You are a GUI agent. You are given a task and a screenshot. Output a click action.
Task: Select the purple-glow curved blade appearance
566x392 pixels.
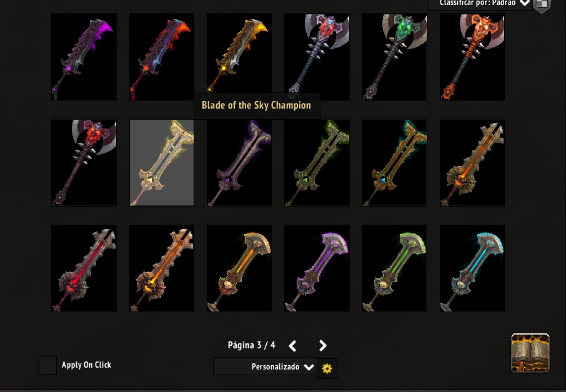(84, 57)
